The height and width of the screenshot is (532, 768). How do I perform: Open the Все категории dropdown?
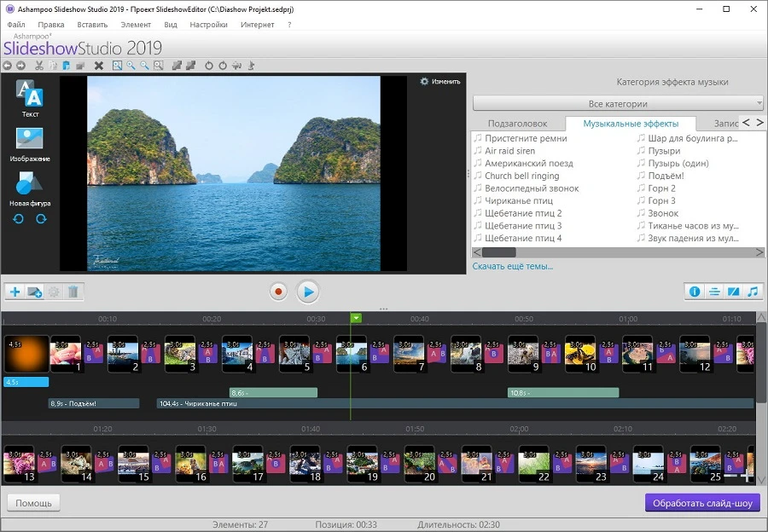tap(618, 103)
